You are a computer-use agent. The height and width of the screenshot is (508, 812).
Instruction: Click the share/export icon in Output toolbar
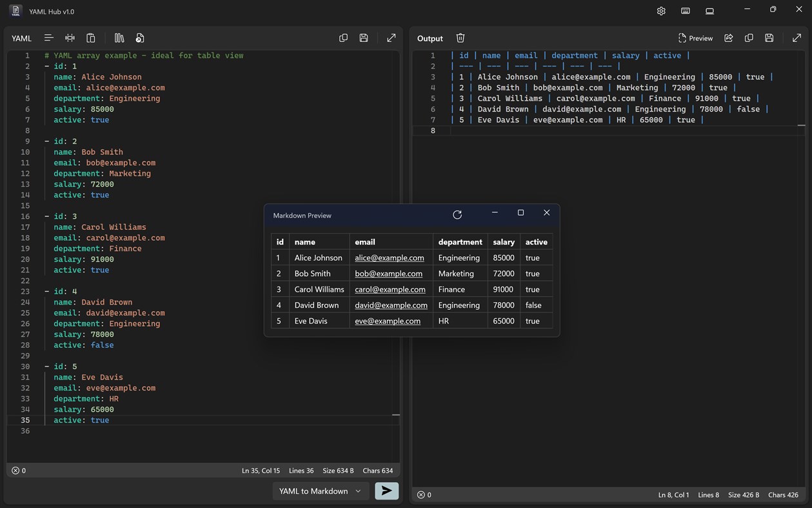point(728,38)
